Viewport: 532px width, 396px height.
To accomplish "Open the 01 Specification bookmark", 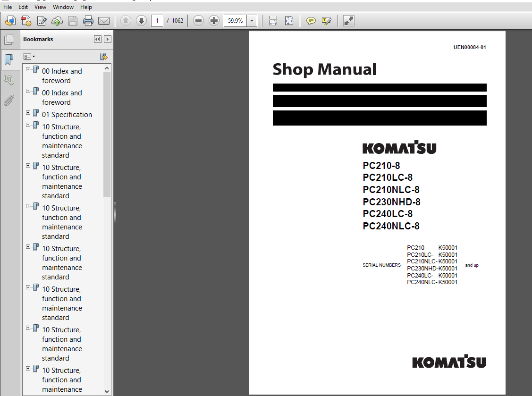I will (x=67, y=114).
